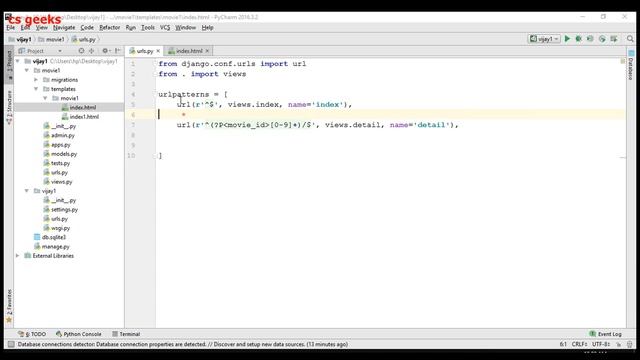
Task: Open the Navigate menu
Action: point(64,27)
